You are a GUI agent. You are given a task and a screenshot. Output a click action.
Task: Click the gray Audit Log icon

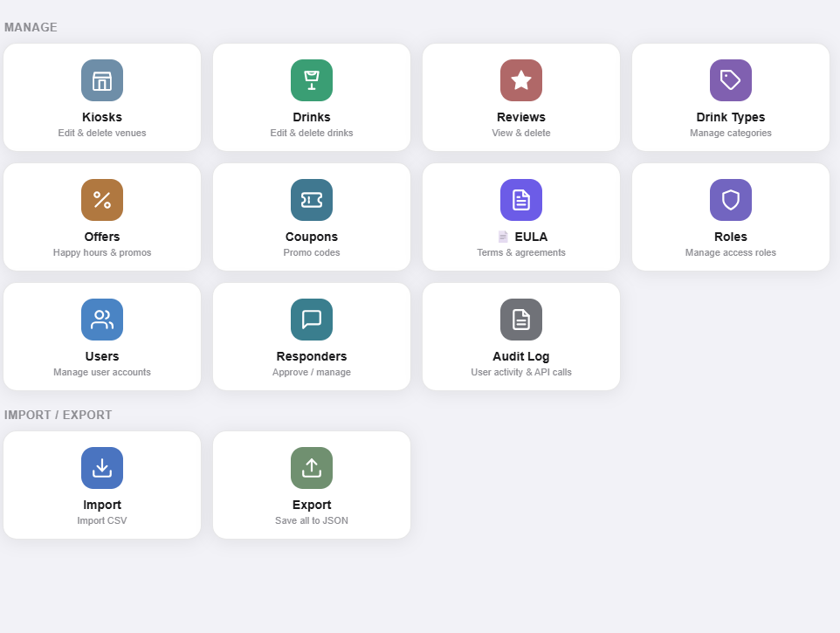coord(520,320)
